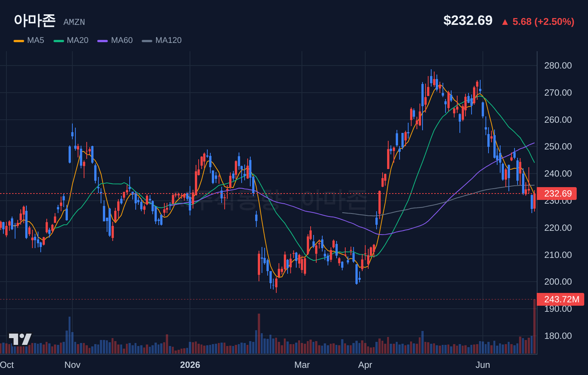Viewport: 588px width, 375px height.
Task: Click the 5.68 (+2.50%) price change text
Action: click(x=544, y=22)
